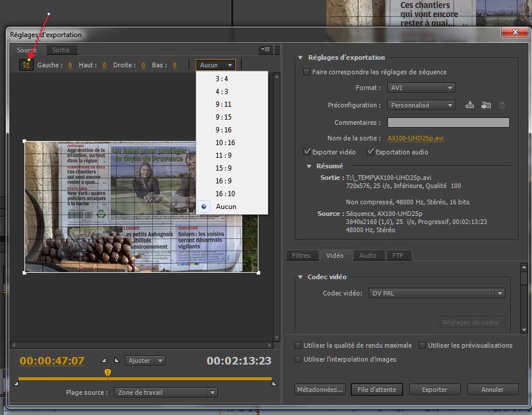The image size is (532, 415).
Task: Click the delete preset trash icon
Action: pos(502,105)
